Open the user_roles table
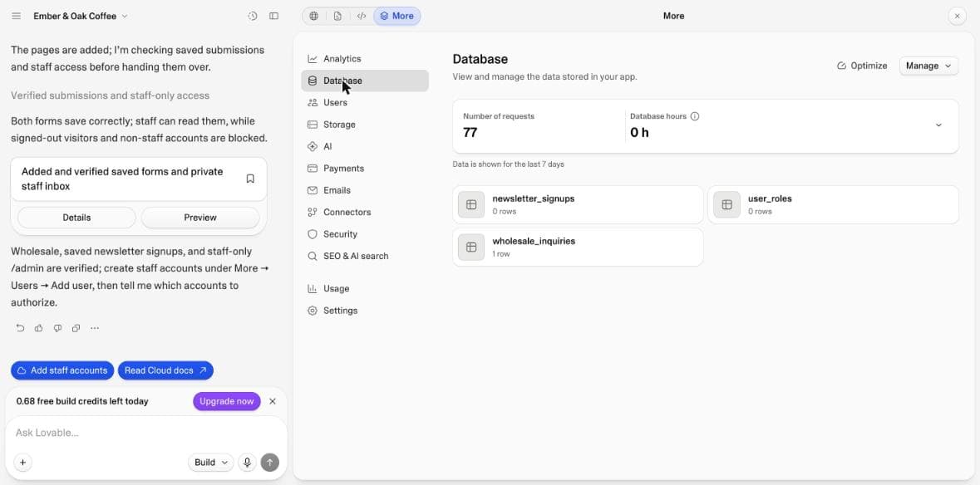The width and height of the screenshot is (980, 485). point(833,205)
